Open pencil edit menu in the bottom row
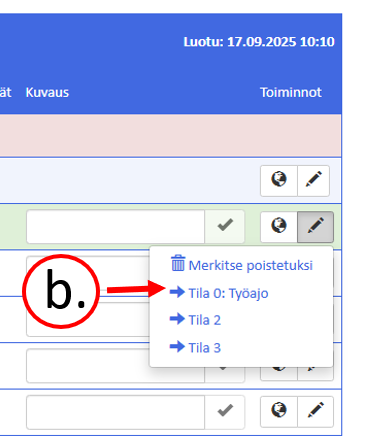This screenshot has width=366, height=448. click(x=315, y=412)
